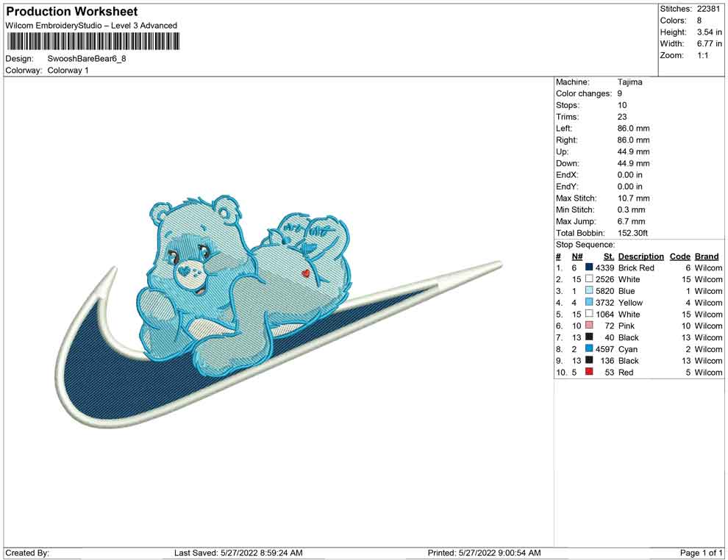Click the Color changes value '9'
This screenshot has height=560, width=728.
coord(620,94)
